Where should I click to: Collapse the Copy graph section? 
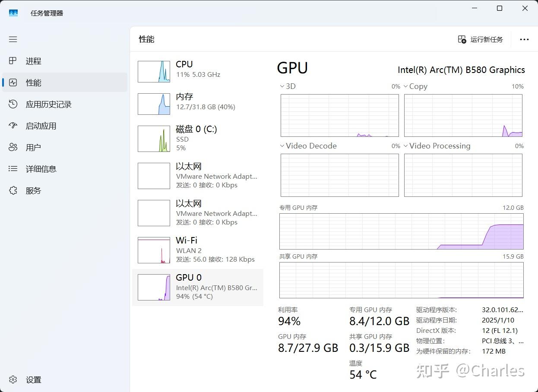coord(406,86)
